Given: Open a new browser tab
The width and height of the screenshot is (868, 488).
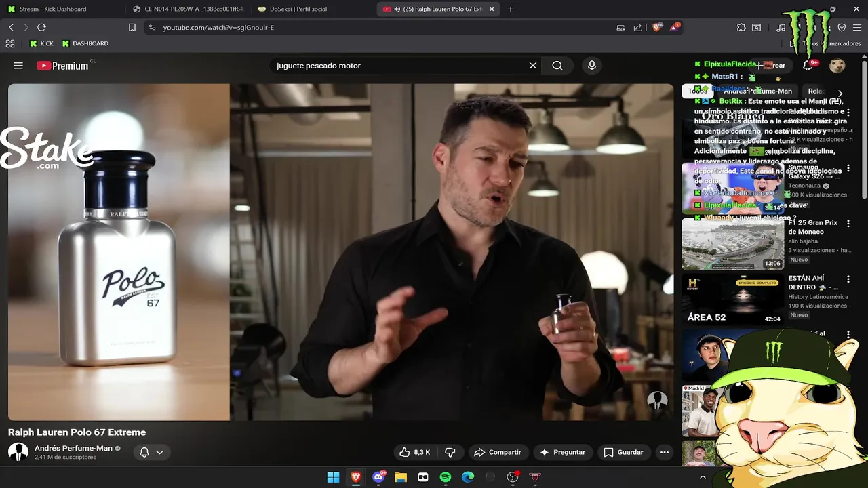Looking at the screenshot, I should (x=511, y=9).
